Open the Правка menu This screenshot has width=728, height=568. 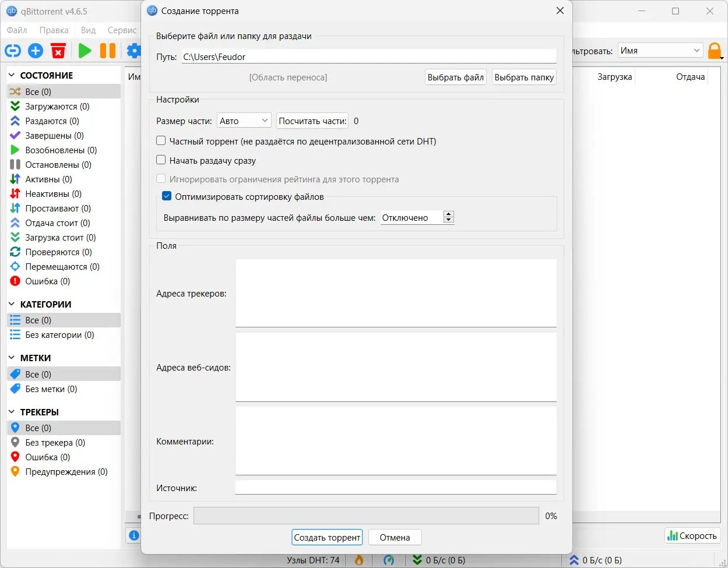pos(54,30)
